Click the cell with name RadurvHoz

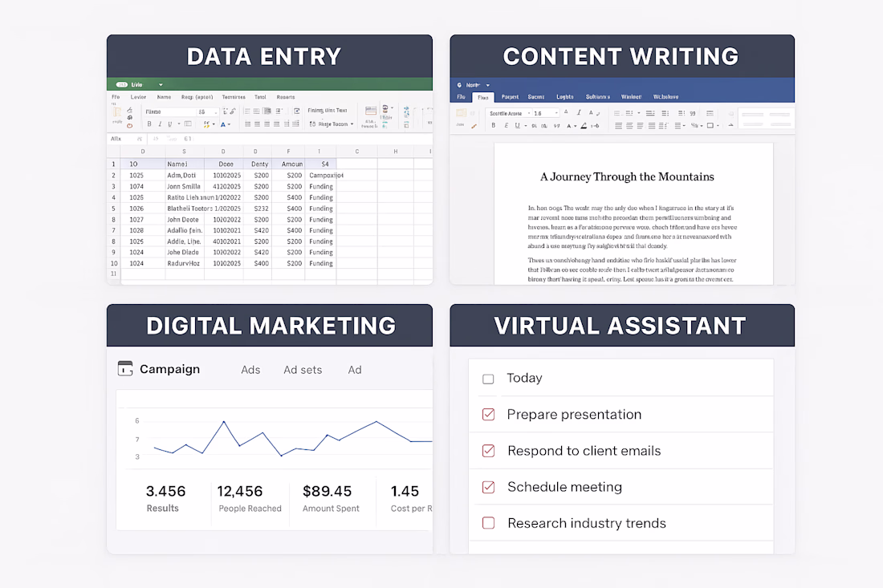[x=184, y=263]
